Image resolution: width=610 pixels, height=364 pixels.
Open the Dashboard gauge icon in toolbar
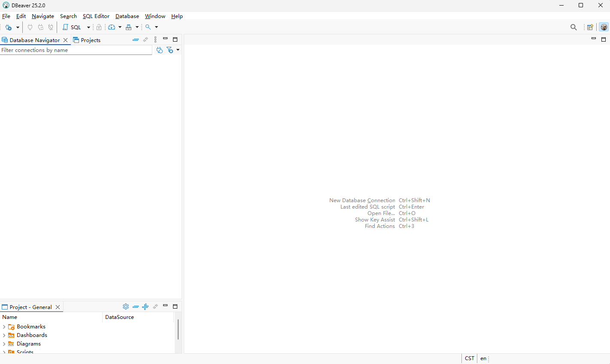[x=112, y=27]
